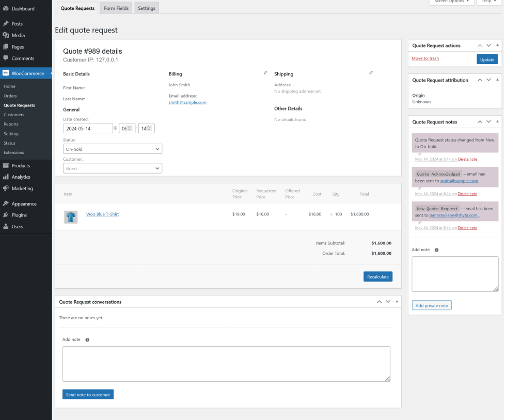Click the Products box icon
Viewport: 506px width, 420px height.
tap(6, 166)
